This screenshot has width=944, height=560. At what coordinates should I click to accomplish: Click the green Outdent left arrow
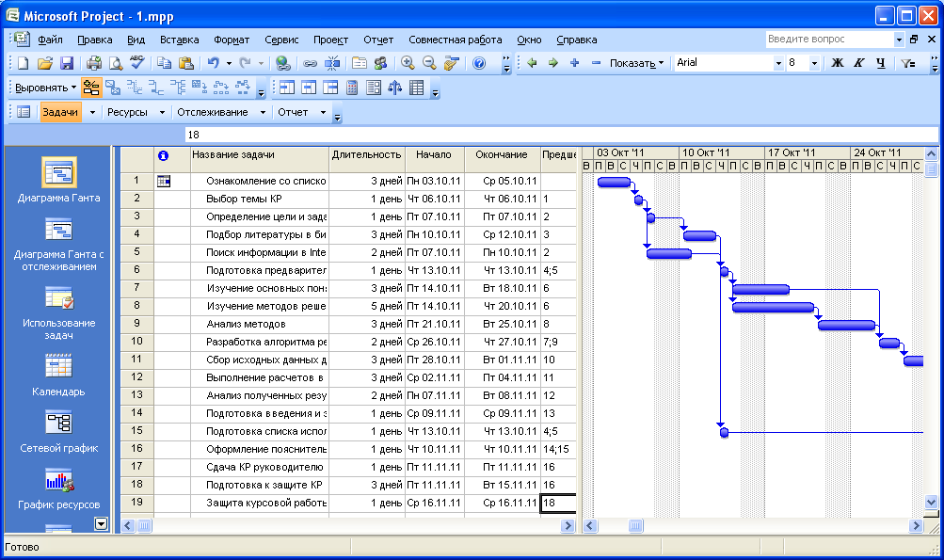click(532, 63)
